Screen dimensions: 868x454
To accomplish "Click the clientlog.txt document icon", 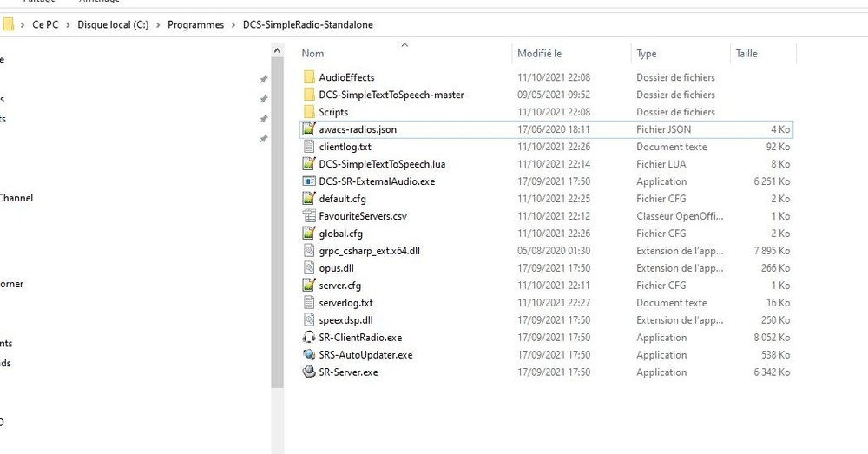I will (x=309, y=147).
